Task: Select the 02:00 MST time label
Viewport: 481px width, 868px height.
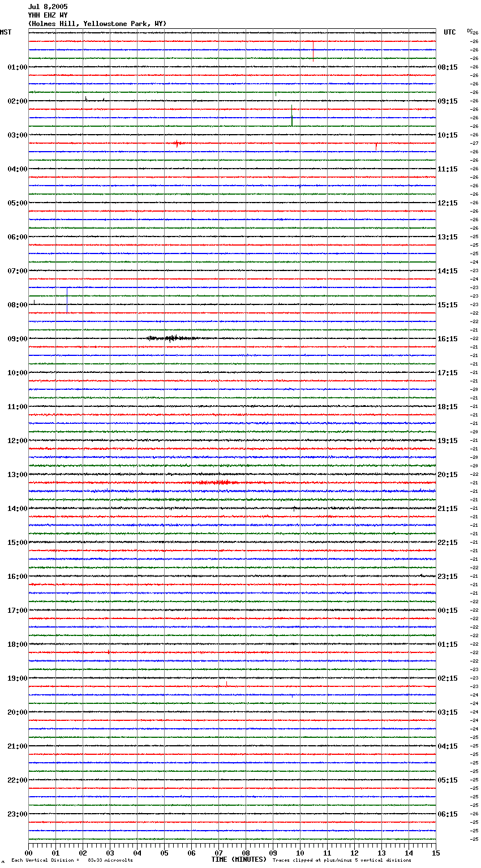Action: tap(18, 101)
